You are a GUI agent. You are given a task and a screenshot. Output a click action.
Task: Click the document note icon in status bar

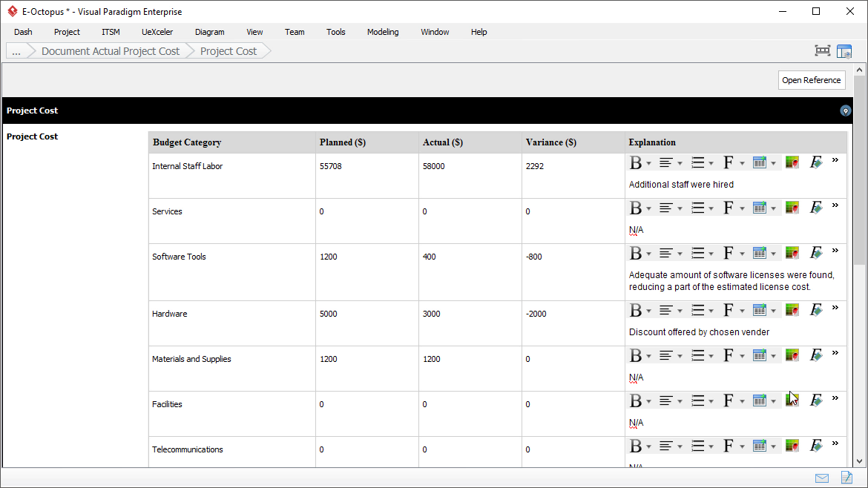[x=846, y=478]
